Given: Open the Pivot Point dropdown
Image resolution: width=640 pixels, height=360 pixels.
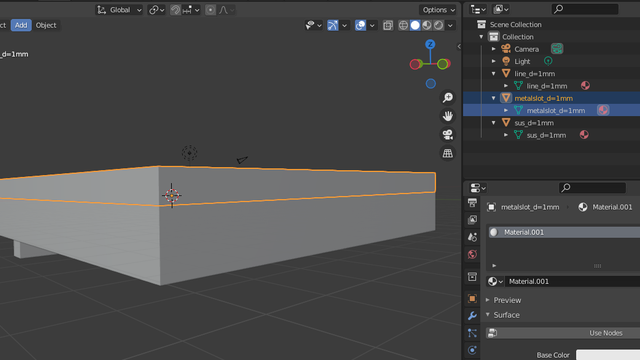Looking at the screenshot, I should pyautogui.click(x=156, y=10).
